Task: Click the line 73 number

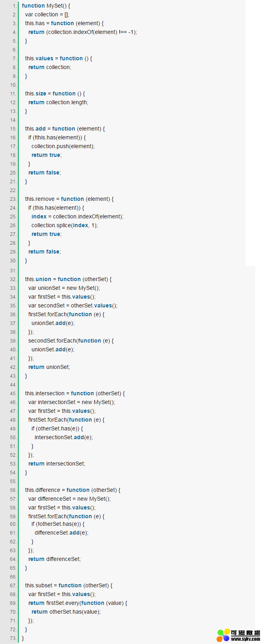Action: [14, 638]
